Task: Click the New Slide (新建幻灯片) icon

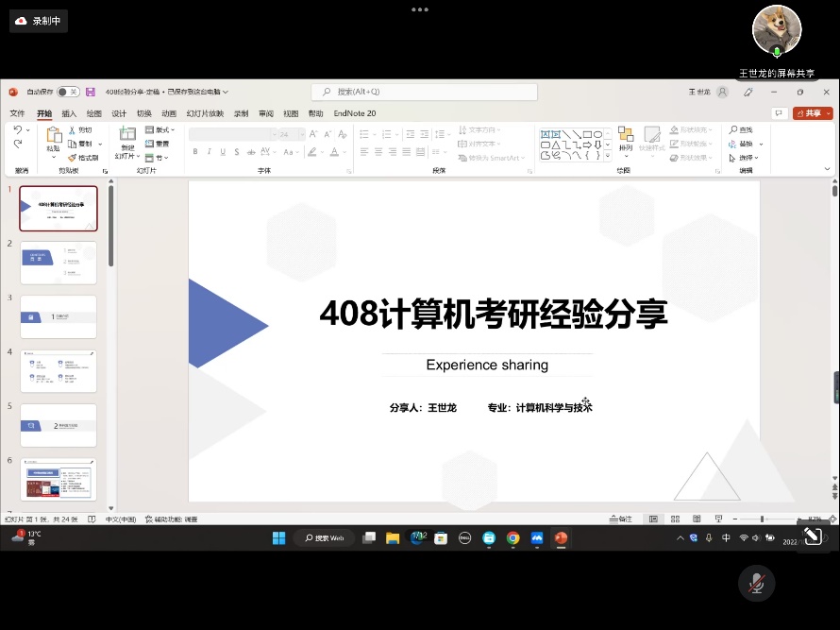Action: [126, 135]
